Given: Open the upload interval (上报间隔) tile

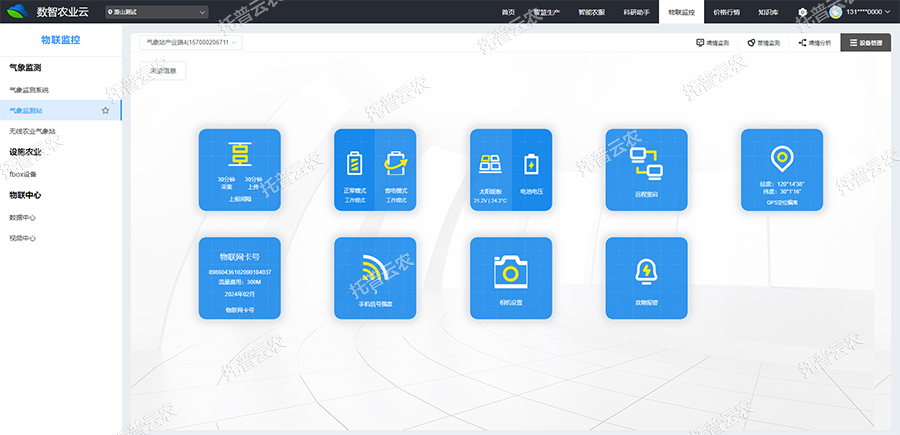Looking at the screenshot, I should [239, 169].
